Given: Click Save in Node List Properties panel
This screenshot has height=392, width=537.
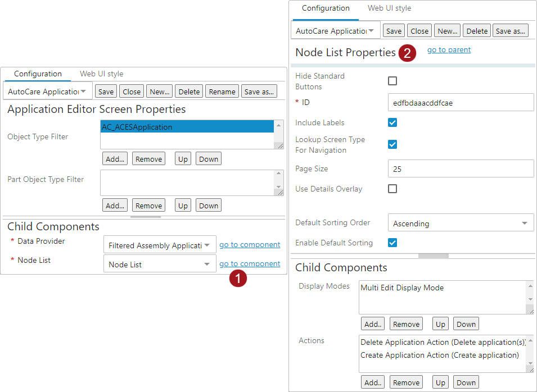Looking at the screenshot, I should pyautogui.click(x=394, y=31).
